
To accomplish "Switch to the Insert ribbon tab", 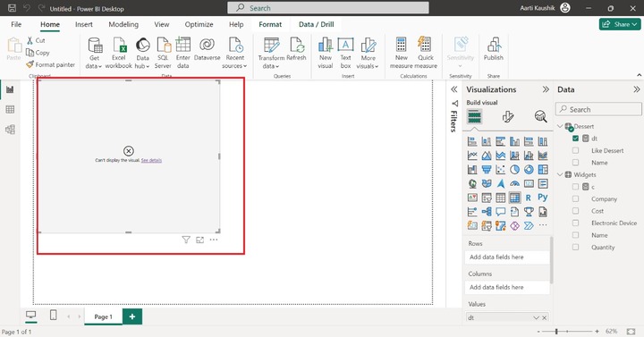I will (84, 25).
